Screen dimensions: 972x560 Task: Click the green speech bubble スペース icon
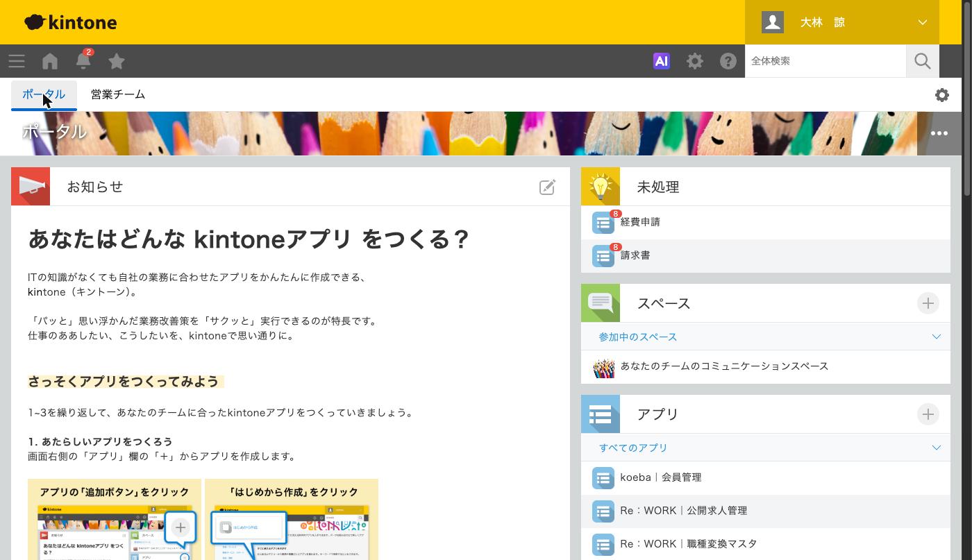[x=601, y=303]
